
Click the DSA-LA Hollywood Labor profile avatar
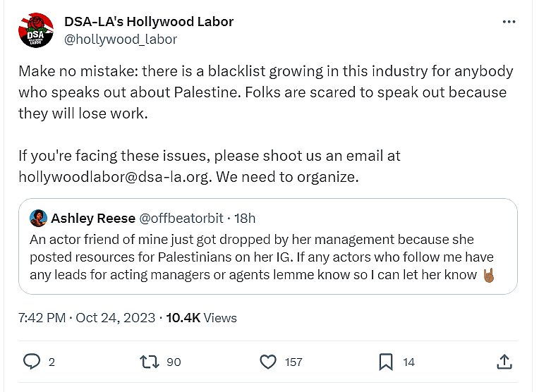[35, 30]
